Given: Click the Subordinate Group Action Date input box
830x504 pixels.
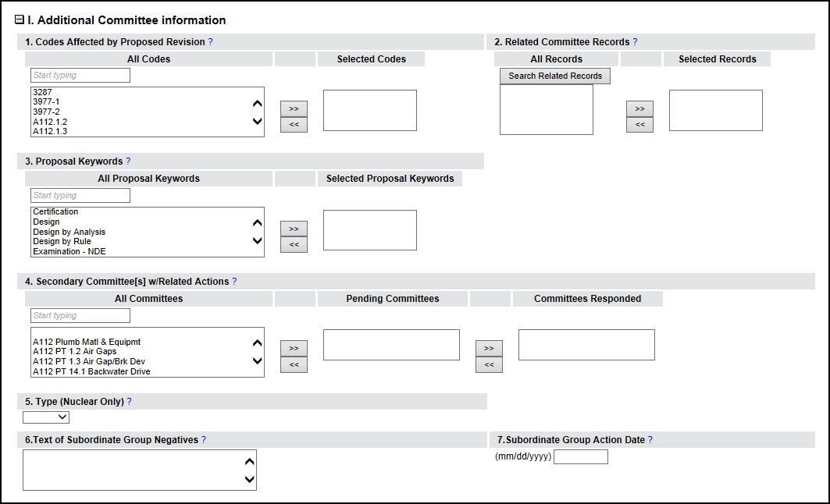Looking at the screenshot, I should coord(581,456).
